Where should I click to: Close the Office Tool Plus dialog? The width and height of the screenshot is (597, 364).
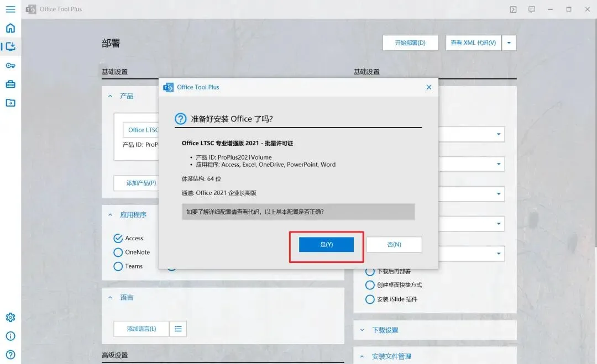pyautogui.click(x=429, y=87)
